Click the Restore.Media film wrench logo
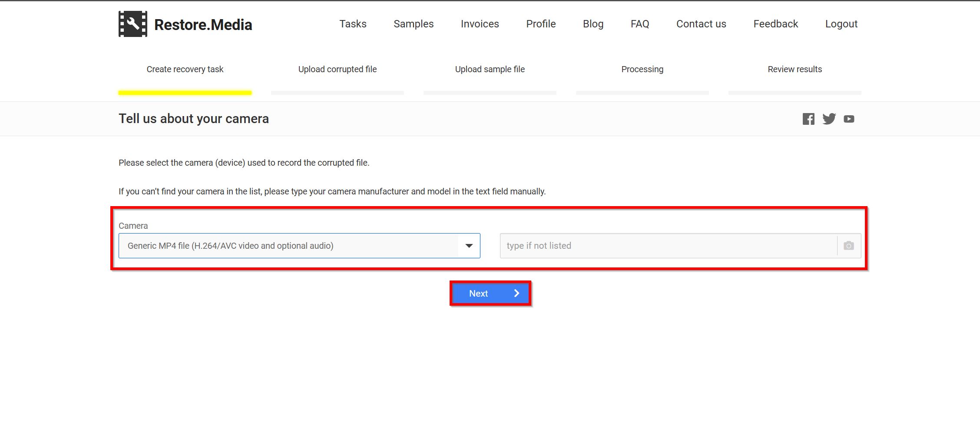This screenshot has height=444, width=980. 133,24
